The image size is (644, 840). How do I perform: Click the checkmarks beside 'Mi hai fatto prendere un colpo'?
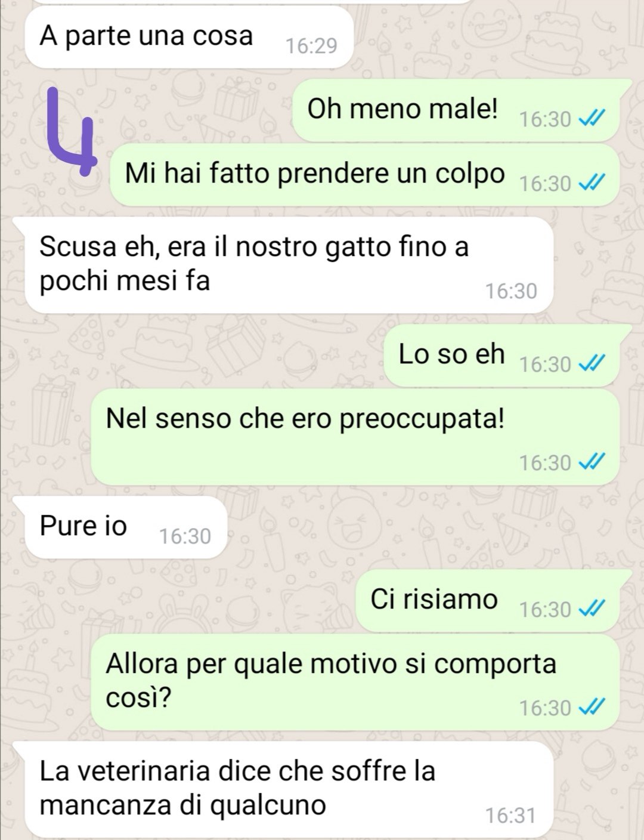pyautogui.click(x=593, y=184)
